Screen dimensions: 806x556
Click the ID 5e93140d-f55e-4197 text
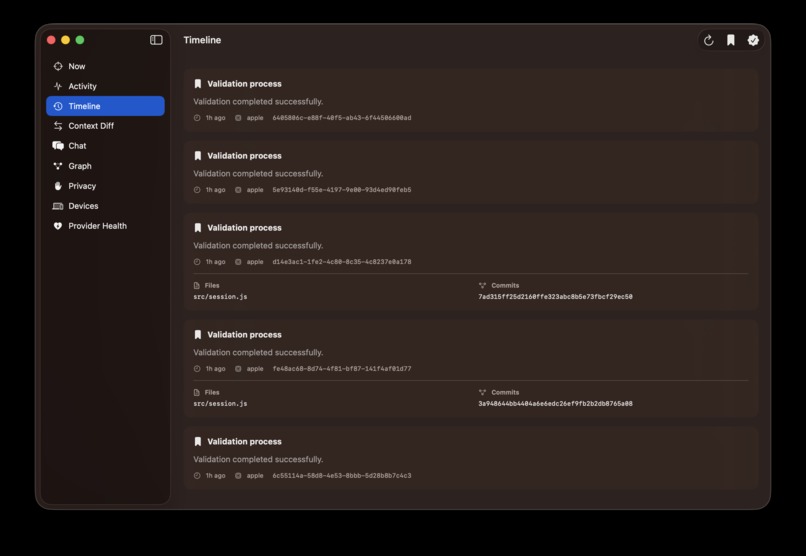point(341,190)
